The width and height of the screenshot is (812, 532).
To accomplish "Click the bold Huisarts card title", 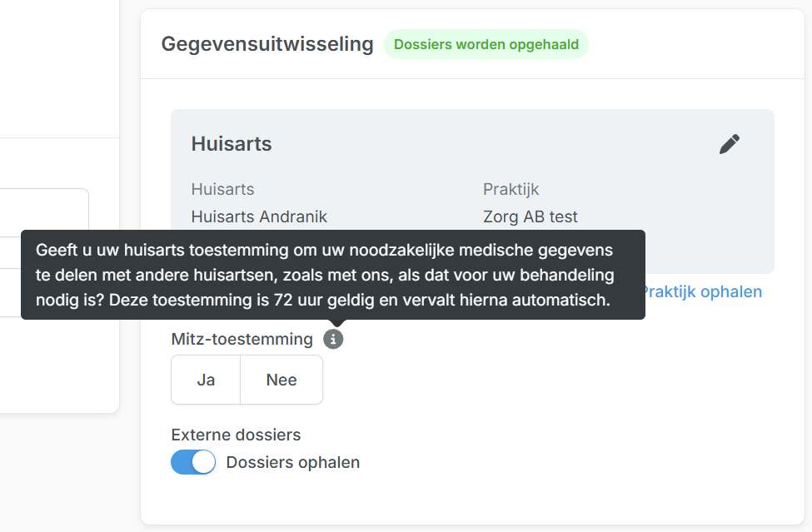I will (232, 143).
